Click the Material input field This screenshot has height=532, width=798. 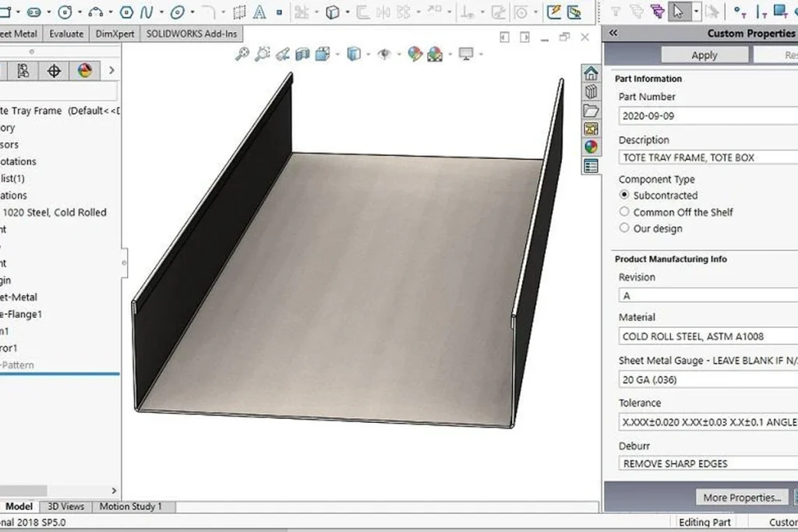[708, 336]
